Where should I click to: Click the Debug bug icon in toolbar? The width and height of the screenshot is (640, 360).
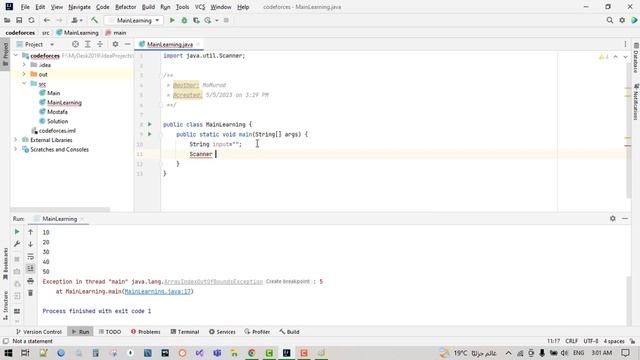(x=184, y=20)
